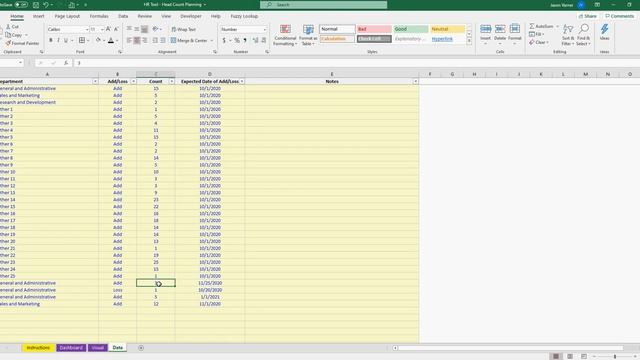Image resolution: width=640 pixels, height=360 pixels.
Task: Toggle Bold formatting
Action: (x=51, y=40)
